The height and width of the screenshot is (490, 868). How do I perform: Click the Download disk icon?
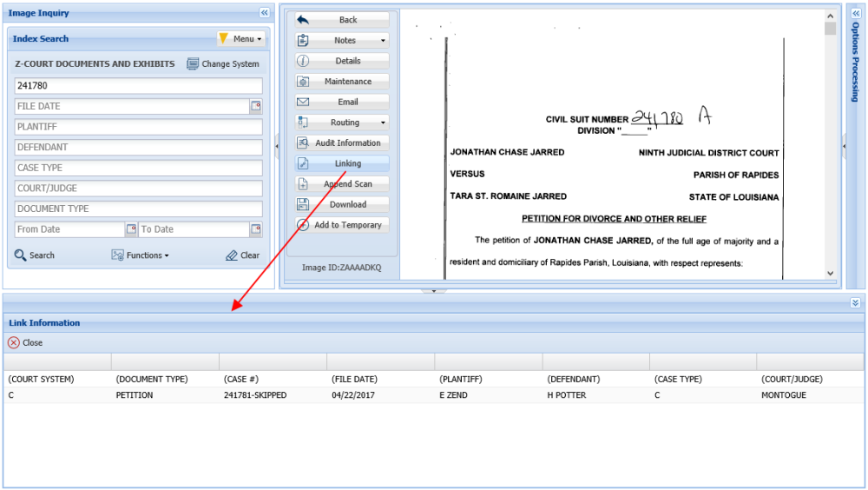tap(303, 204)
